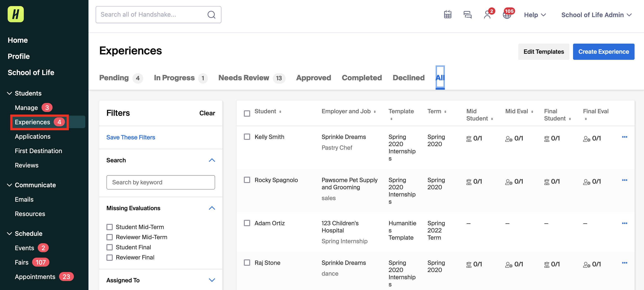
Task: Enable Student Final filter checkbox
Action: click(110, 247)
